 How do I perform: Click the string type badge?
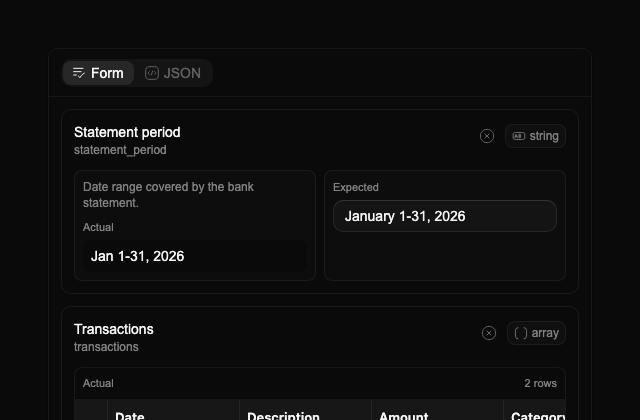click(535, 136)
